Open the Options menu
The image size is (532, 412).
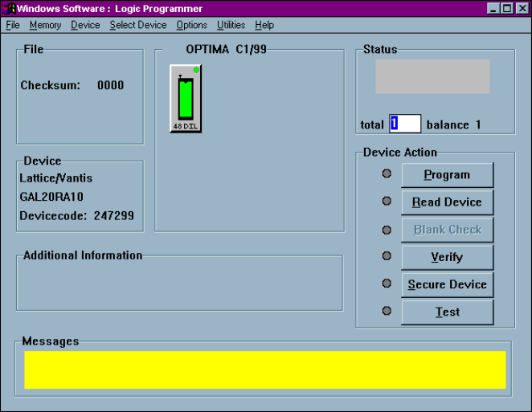tap(191, 25)
